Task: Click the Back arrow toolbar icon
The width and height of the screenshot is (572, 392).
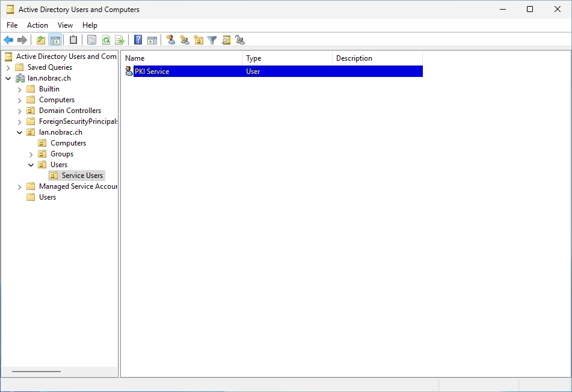Action: [8, 40]
